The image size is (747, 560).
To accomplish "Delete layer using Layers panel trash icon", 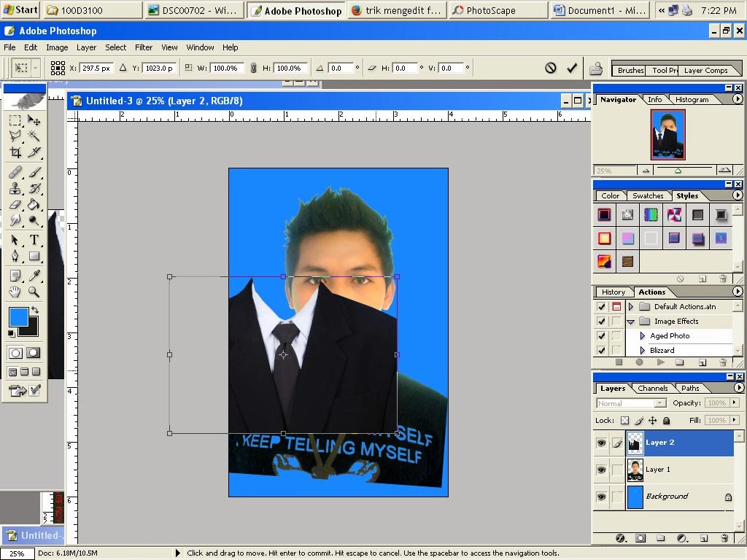I will (x=724, y=538).
